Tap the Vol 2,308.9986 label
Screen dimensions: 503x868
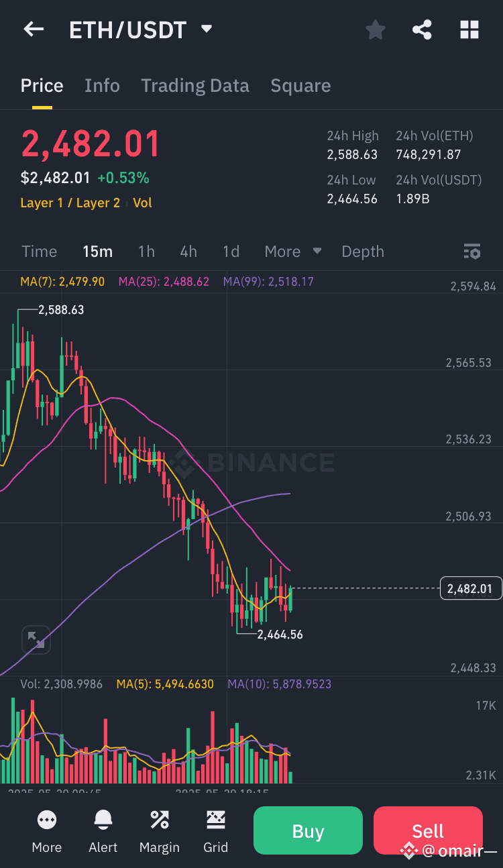(61, 684)
